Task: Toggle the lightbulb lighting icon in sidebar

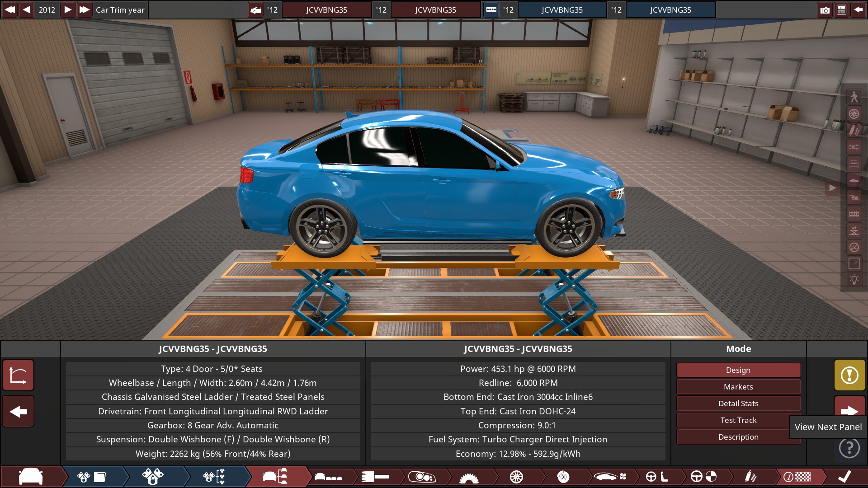Action: tap(854, 280)
